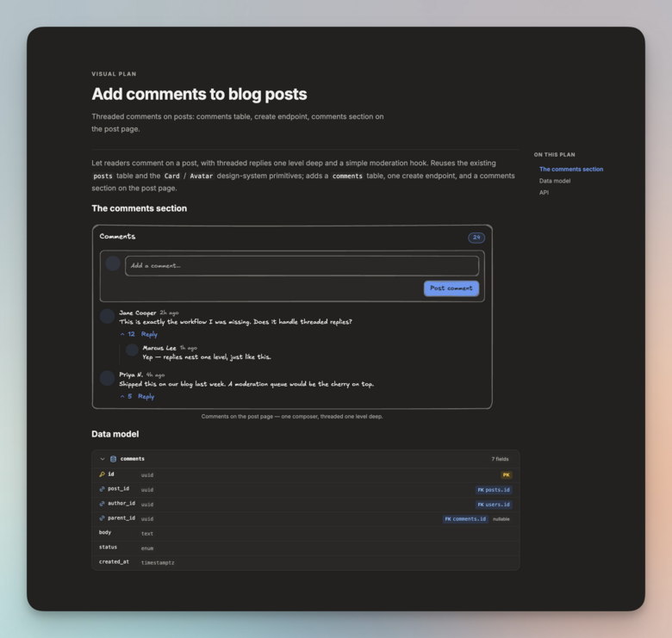Select the status field name
The width and height of the screenshot is (672, 638).
click(x=108, y=547)
